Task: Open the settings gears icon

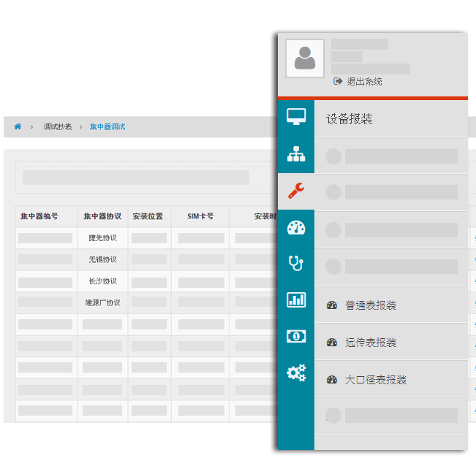Action: (x=296, y=373)
